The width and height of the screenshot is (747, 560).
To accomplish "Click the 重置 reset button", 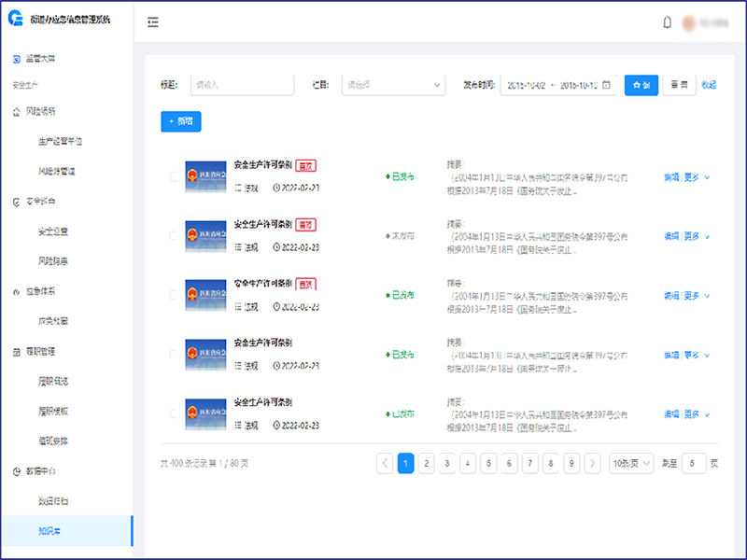I will [680, 85].
